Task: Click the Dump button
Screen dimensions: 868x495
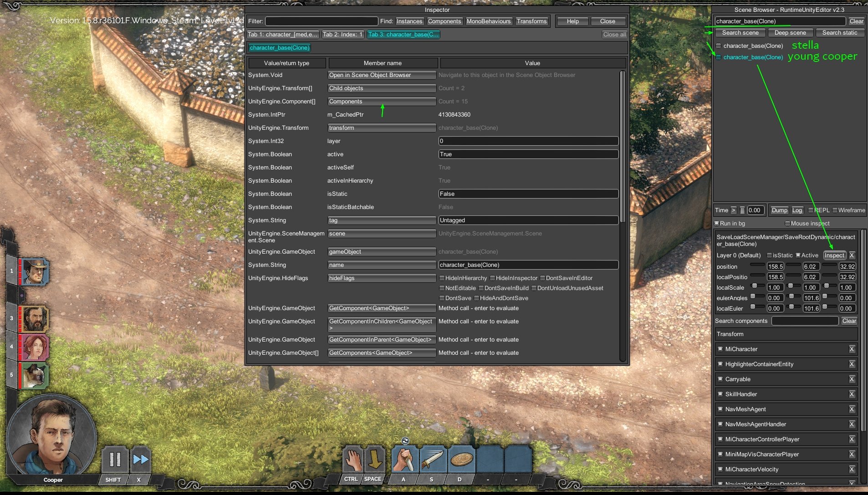Action: click(x=779, y=210)
